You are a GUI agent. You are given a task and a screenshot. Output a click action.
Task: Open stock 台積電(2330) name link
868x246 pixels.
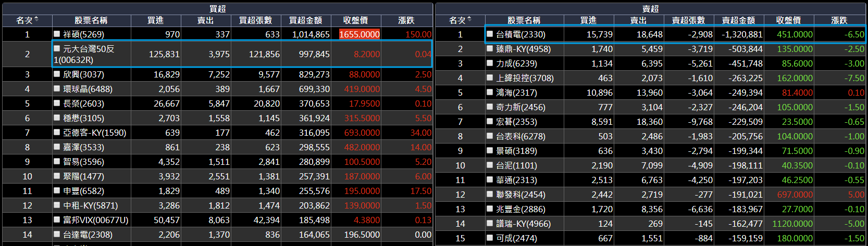click(520, 34)
